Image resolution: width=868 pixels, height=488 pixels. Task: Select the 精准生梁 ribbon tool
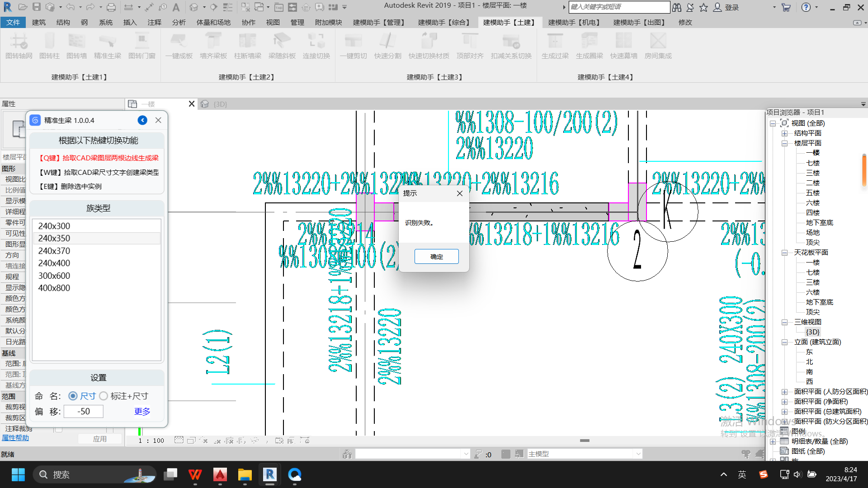[x=107, y=42]
